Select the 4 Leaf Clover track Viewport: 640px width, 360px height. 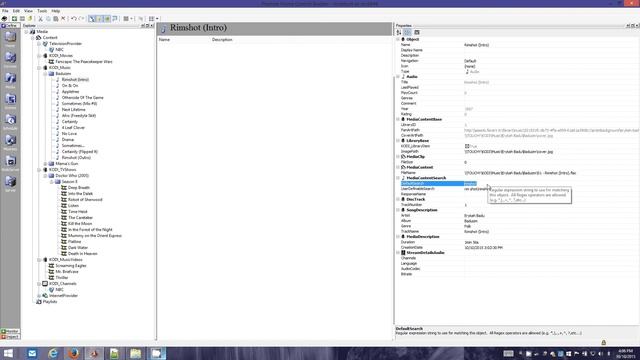pos(73,128)
